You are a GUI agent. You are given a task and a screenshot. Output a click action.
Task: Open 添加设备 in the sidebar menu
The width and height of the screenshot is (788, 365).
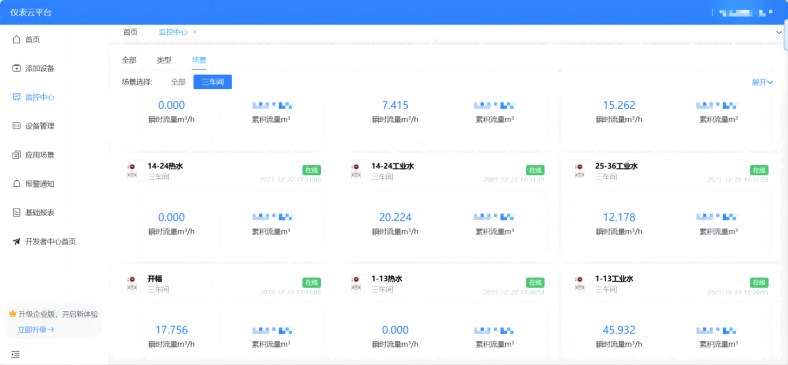[x=40, y=68]
